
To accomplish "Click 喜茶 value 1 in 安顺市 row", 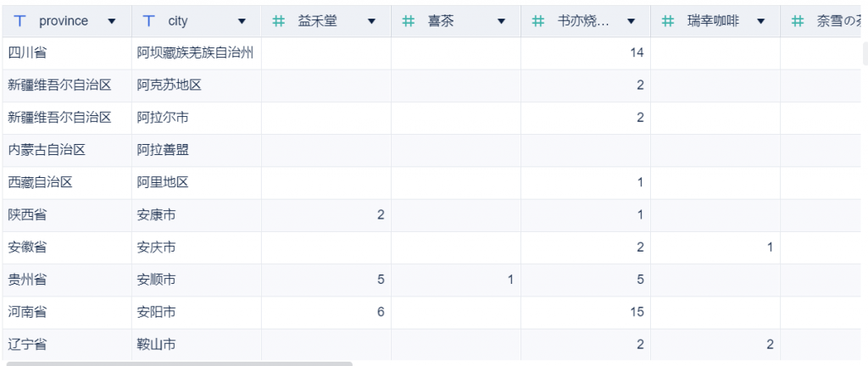I will (x=510, y=280).
